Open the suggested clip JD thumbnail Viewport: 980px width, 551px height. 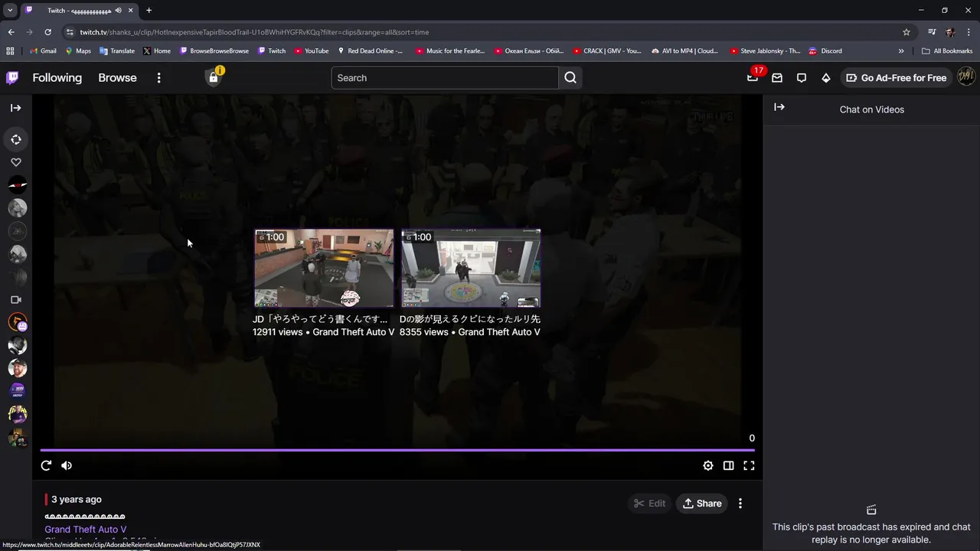[324, 268]
